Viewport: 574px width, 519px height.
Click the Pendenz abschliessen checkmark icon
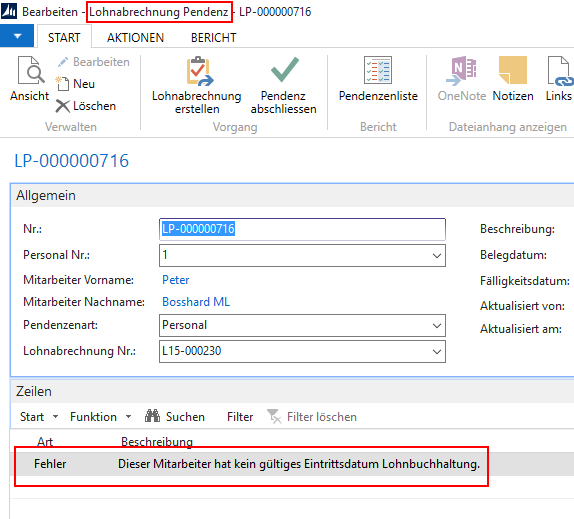284,70
